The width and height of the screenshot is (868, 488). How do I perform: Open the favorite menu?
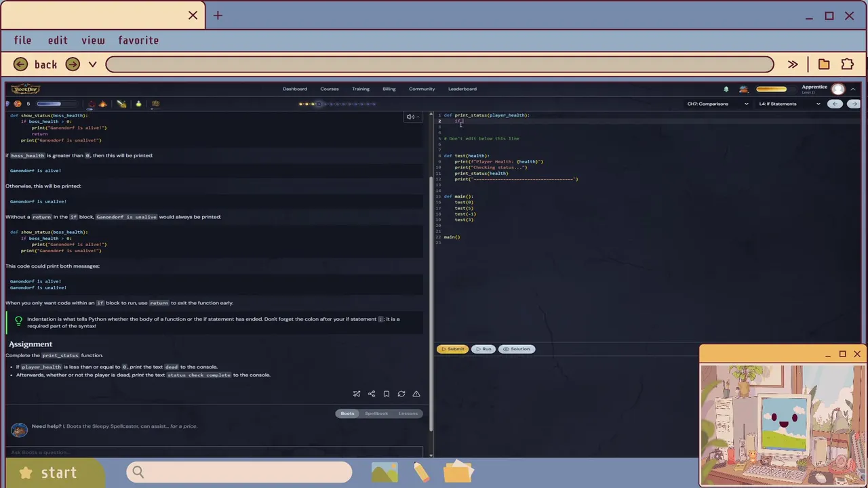138,41
